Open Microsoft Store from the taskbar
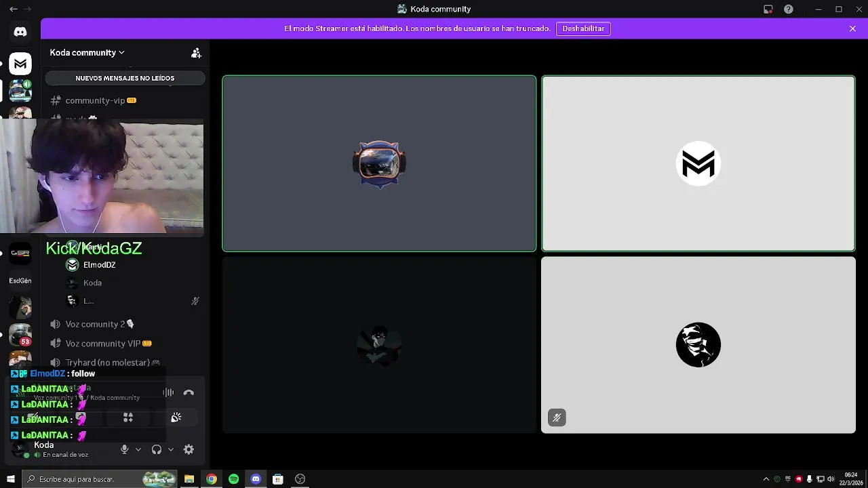868x488 pixels. point(278,479)
